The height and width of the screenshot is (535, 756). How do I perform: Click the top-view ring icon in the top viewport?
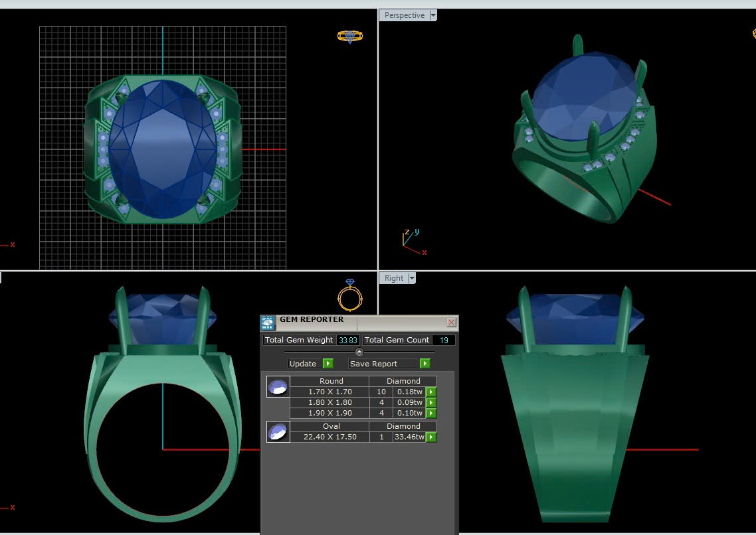click(349, 36)
